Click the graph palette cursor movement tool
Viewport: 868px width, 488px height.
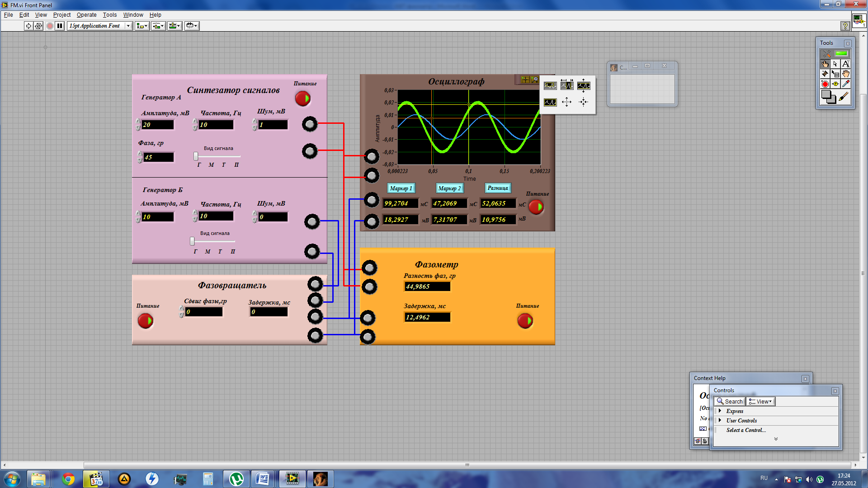coord(525,80)
